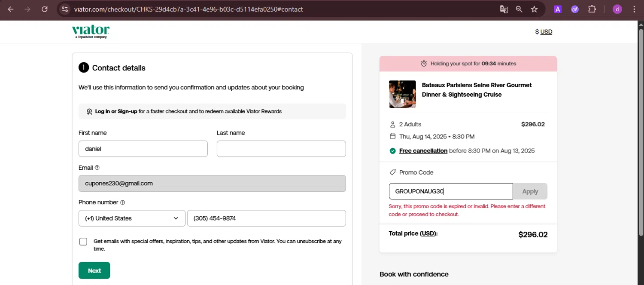Click the cruise dinner thumbnail image
644x285 pixels.
click(x=402, y=94)
